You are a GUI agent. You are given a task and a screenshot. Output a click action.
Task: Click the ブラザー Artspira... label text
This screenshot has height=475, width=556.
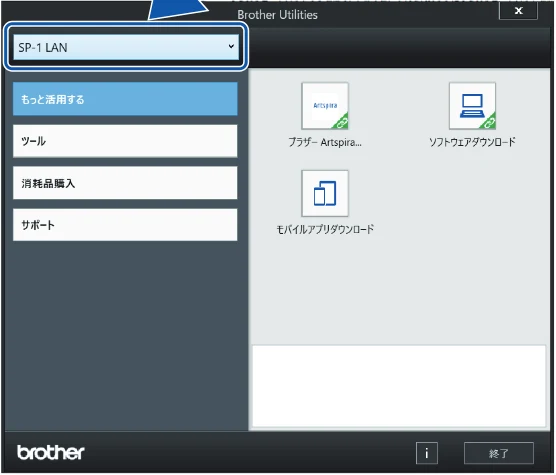(x=325, y=142)
